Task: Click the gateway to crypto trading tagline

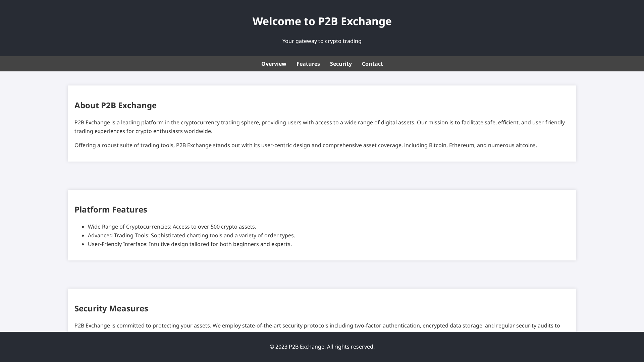Action: tap(322, 41)
